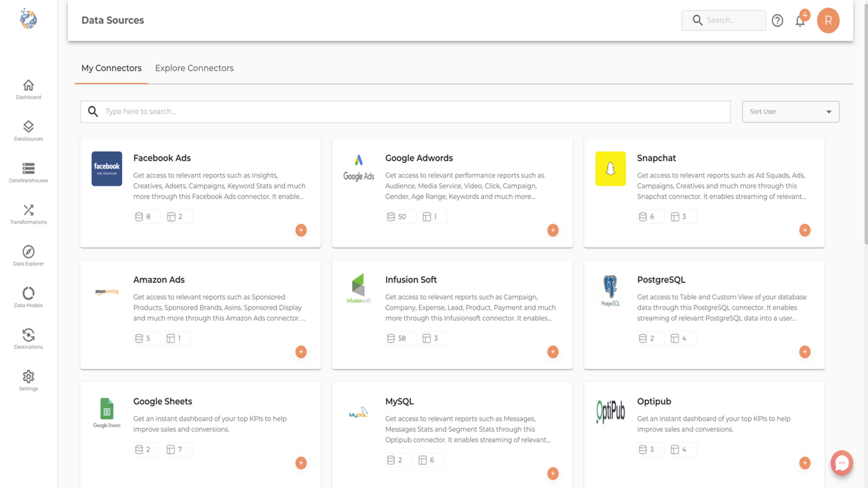
Task: Click the OptiPub logo
Action: (610, 411)
